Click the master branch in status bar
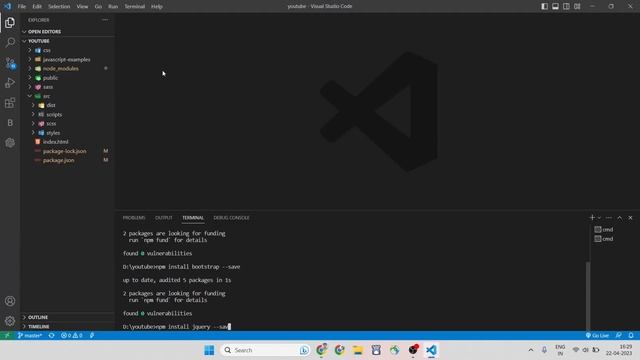 [30, 336]
